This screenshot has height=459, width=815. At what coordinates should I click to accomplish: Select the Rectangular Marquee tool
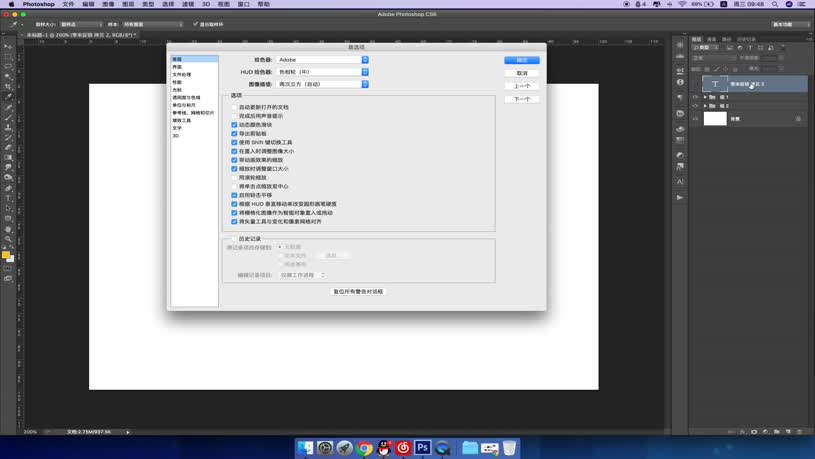(8, 57)
